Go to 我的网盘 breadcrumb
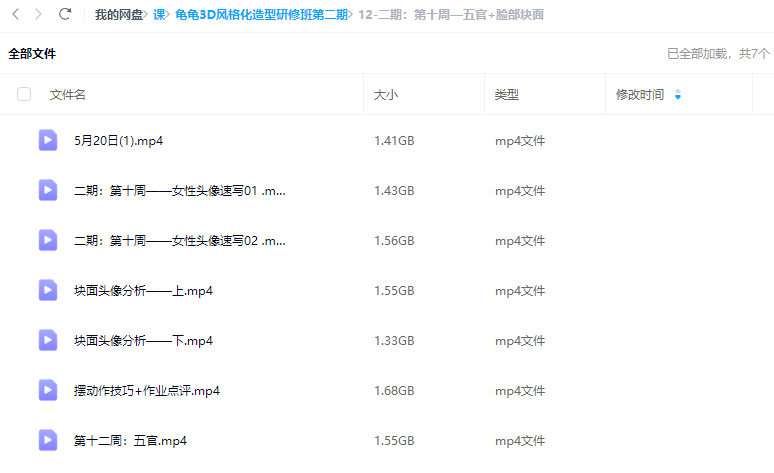 click(118, 15)
